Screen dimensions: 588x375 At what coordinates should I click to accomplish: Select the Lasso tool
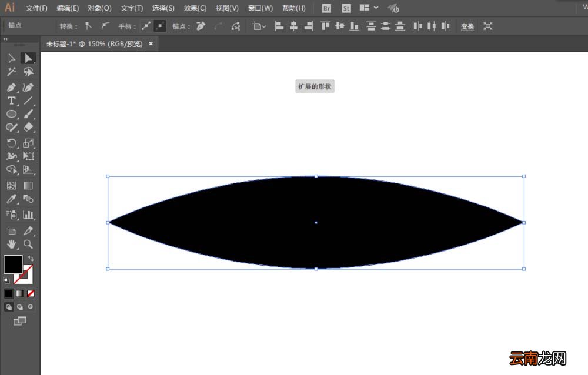pyautogui.click(x=28, y=72)
